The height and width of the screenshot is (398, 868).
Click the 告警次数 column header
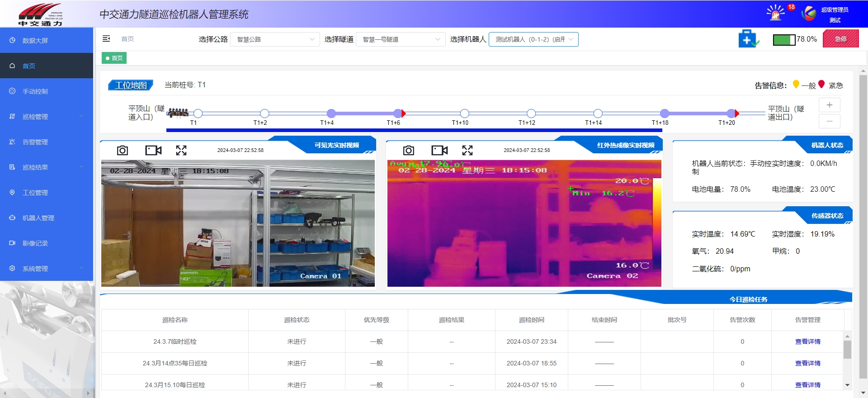742,320
